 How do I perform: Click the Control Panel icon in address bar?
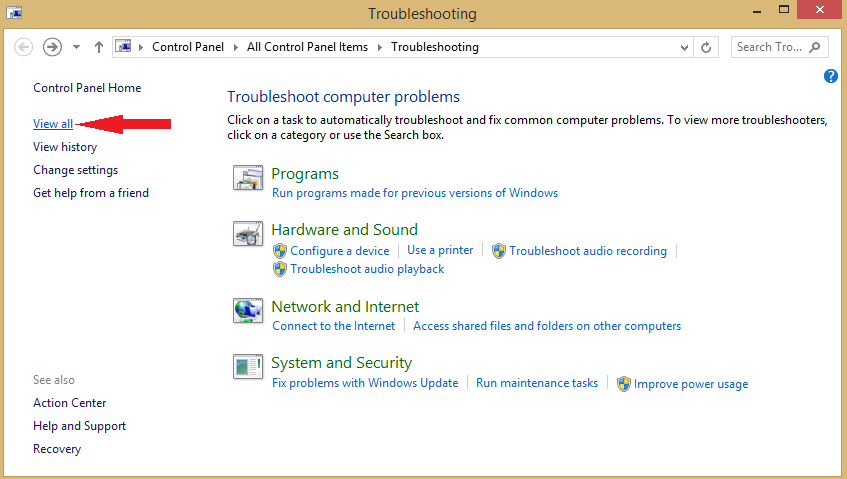[x=124, y=46]
